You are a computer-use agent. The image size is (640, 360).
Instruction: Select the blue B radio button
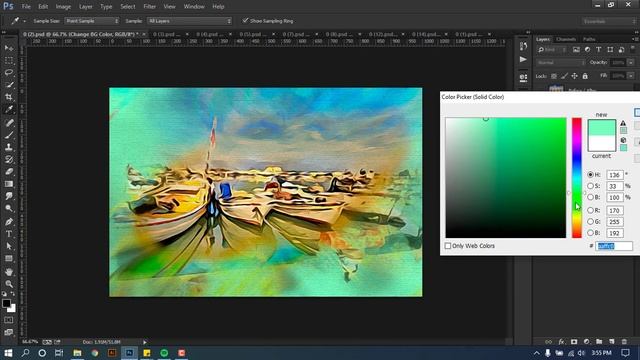coord(590,233)
